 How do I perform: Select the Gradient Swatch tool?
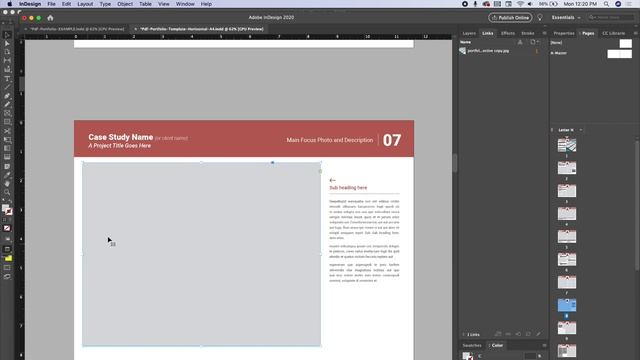[7, 149]
